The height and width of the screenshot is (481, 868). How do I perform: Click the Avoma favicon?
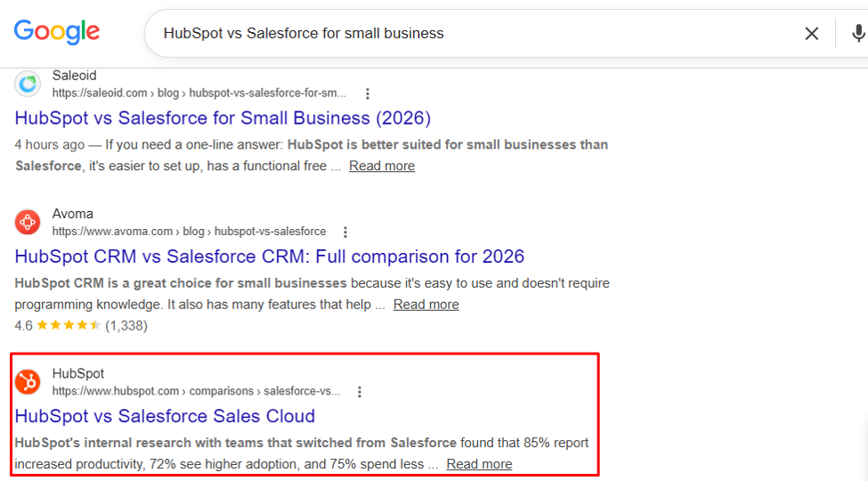click(x=28, y=222)
